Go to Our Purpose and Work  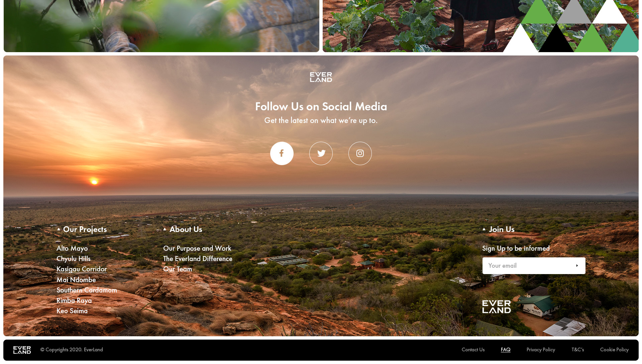tap(197, 248)
